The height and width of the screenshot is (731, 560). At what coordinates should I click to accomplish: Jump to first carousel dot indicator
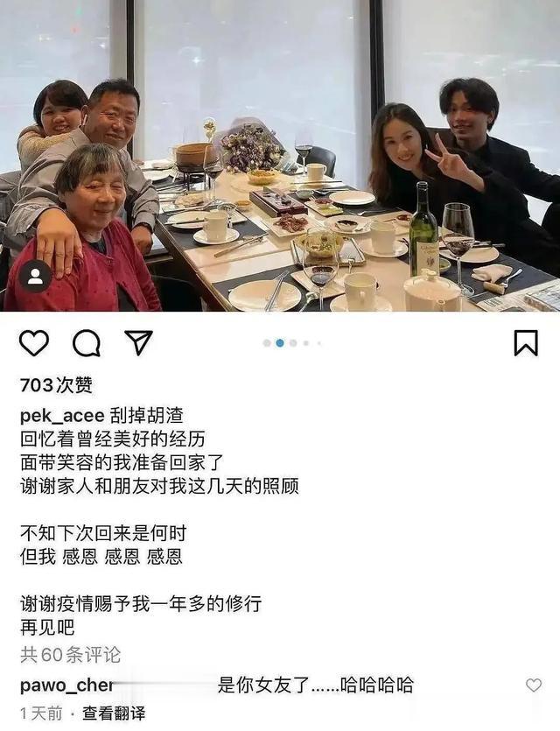267,343
